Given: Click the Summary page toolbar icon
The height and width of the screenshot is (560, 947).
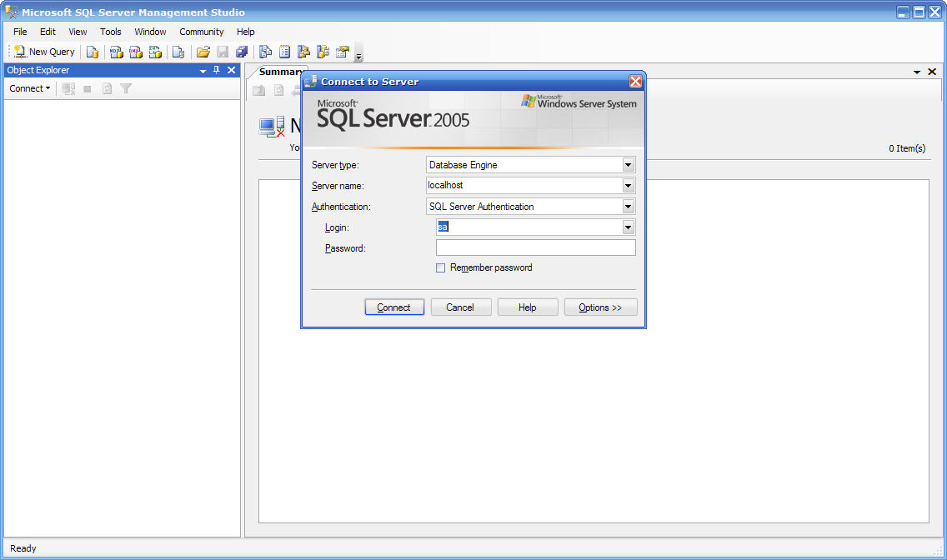Looking at the screenshot, I should coord(284,52).
